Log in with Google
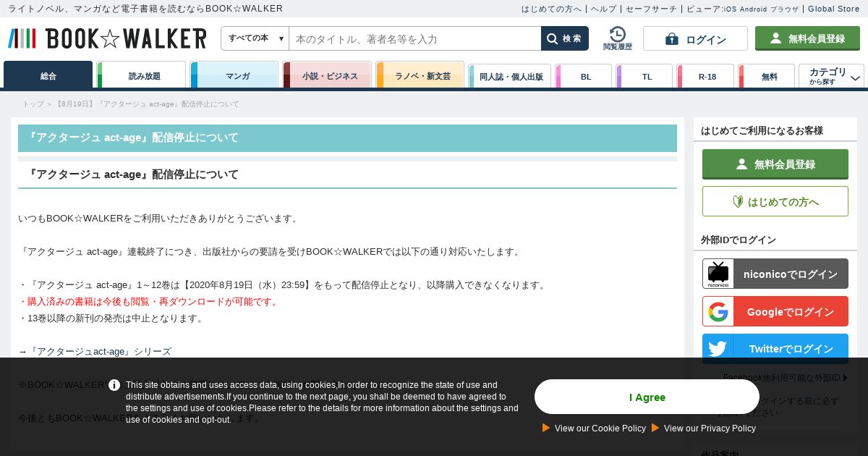 [775, 311]
